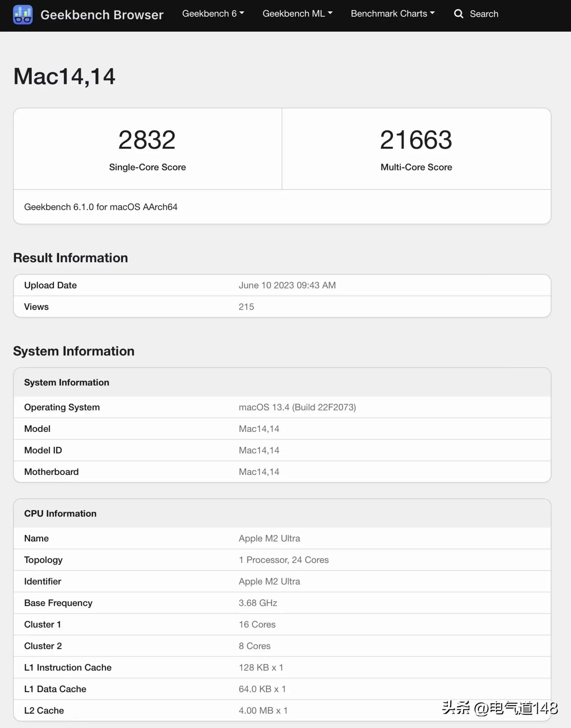Click the Geekbench 6 navigation item

coord(213,14)
